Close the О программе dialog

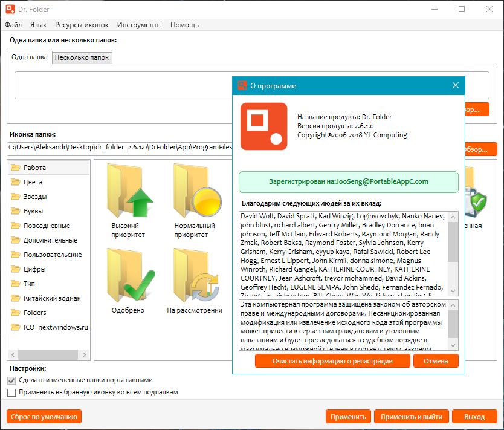pos(456,85)
